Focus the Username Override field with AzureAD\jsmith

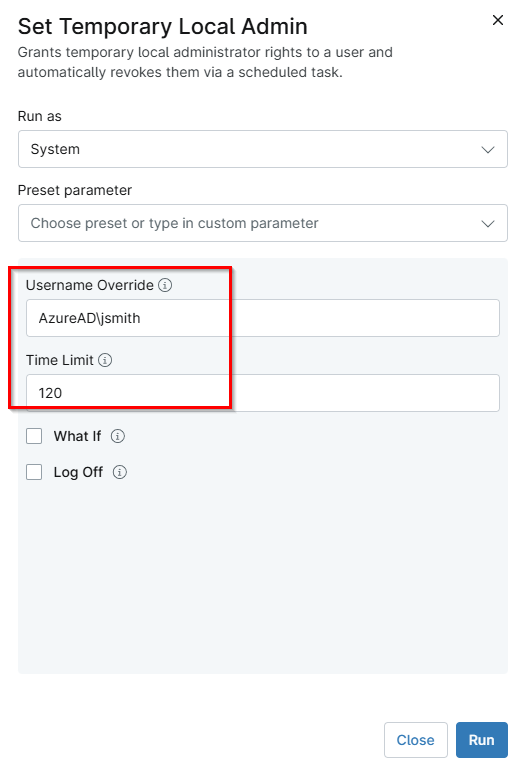point(263,318)
